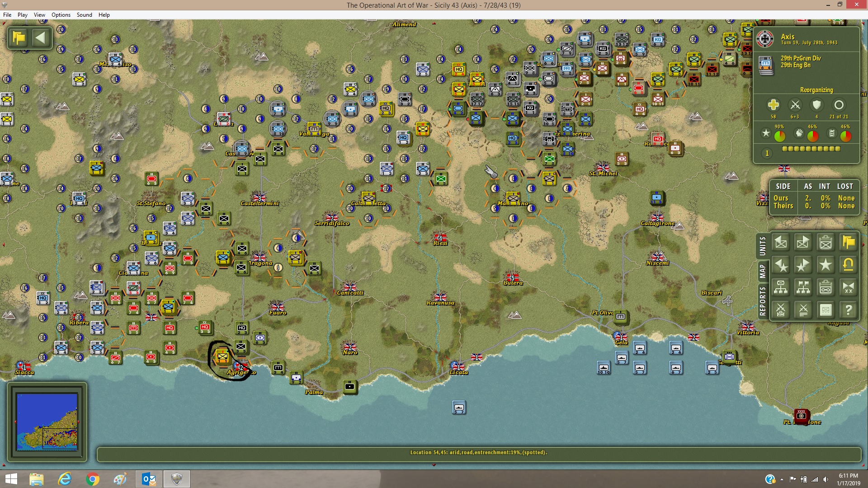Screen dimensions: 868x488
Task: Open the Play menu
Action: pyautogui.click(x=23, y=15)
